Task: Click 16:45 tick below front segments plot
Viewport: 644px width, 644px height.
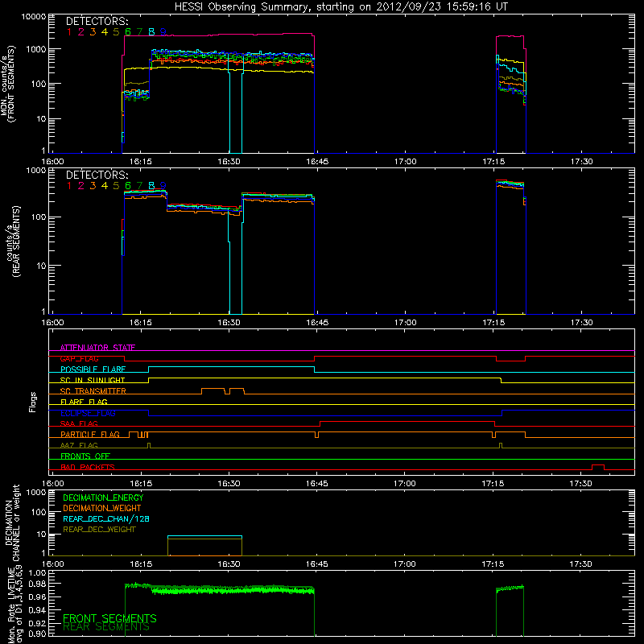Action: pos(317,162)
